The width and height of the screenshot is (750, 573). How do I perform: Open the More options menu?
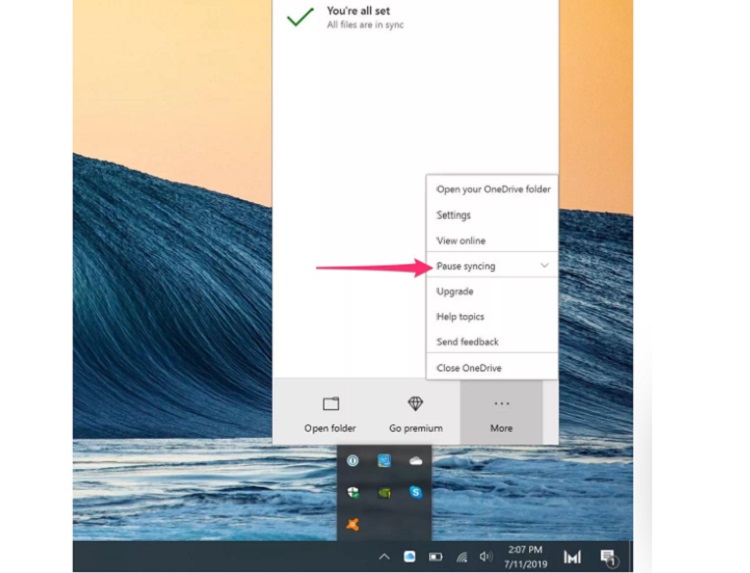(501, 412)
